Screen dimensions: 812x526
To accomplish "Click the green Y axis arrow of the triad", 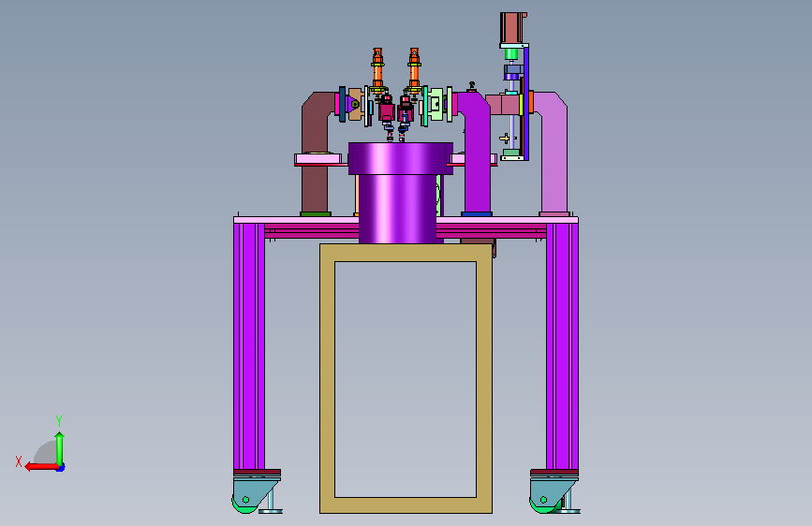I will 60,448.
